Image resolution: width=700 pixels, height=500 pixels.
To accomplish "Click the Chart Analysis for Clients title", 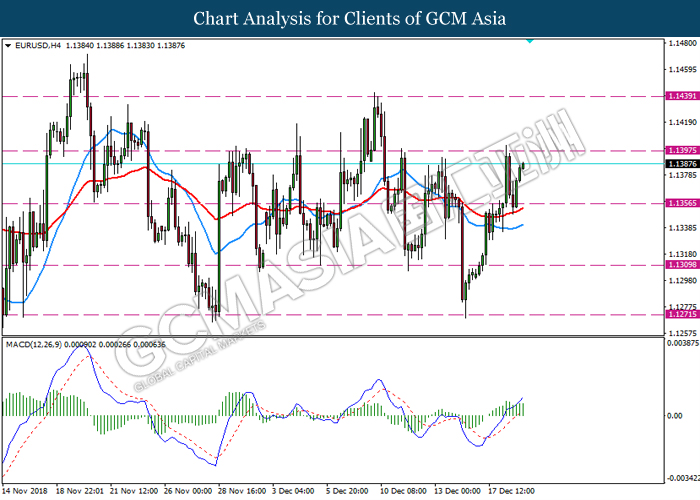I will (350, 18).
